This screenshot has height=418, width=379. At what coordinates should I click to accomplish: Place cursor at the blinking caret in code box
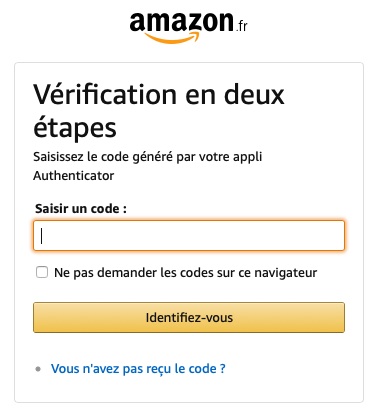point(42,235)
